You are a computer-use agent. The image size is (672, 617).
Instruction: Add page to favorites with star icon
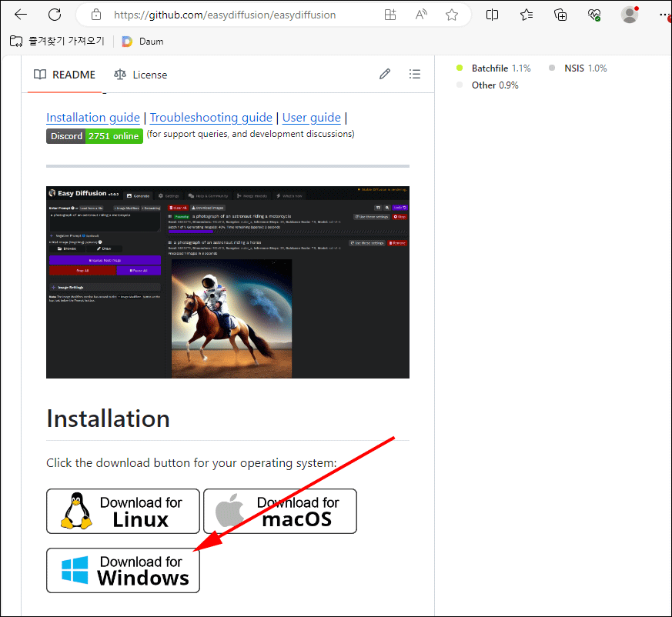[452, 15]
